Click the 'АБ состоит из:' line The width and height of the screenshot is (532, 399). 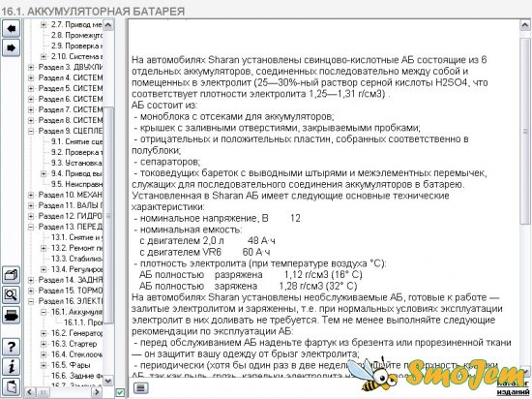(x=164, y=106)
